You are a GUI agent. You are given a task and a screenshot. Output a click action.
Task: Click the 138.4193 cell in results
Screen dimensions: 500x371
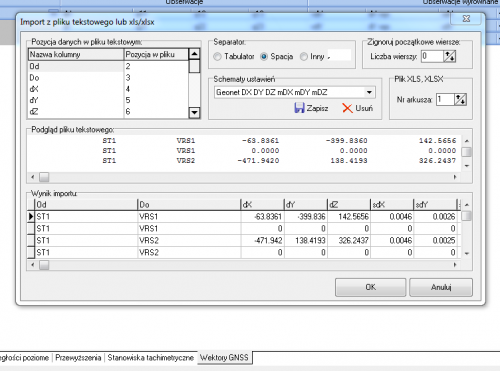(x=306, y=241)
